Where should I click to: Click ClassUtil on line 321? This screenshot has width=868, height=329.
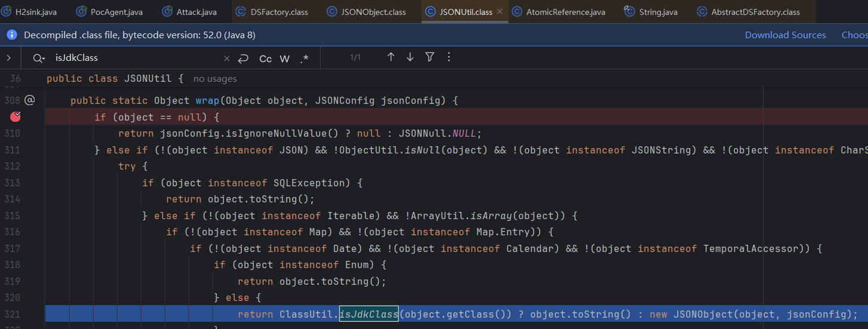tap(306, 314)
